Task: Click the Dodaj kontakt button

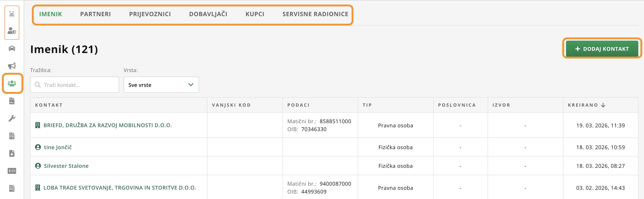Action: click(x=602, y=49)
